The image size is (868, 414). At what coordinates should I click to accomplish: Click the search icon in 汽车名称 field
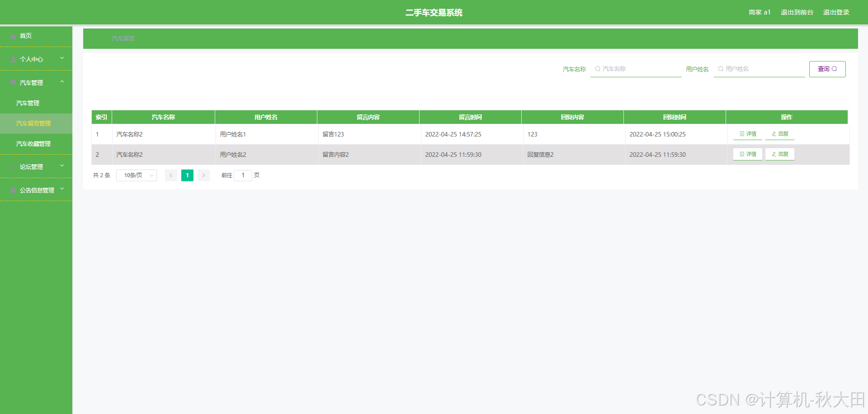click(598, 69)
